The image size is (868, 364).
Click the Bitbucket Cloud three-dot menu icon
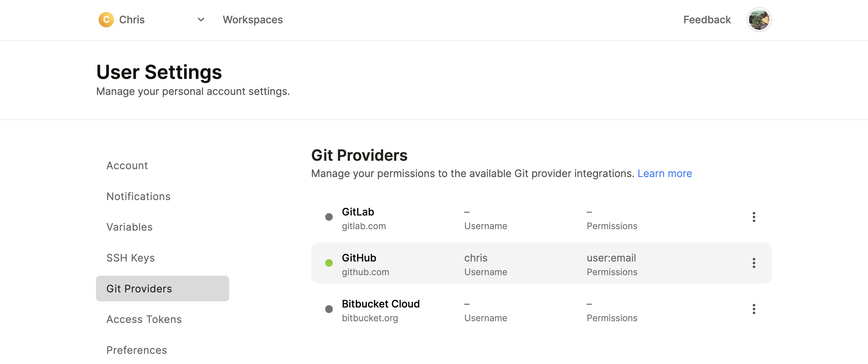[754, 309]
